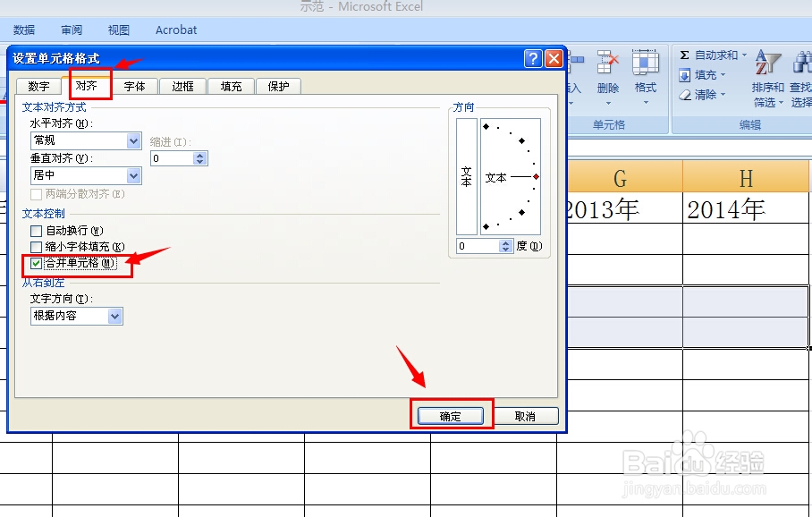Open the View (视图) menu item
Viewport: 812px width, 517px height.
(117, 30)
